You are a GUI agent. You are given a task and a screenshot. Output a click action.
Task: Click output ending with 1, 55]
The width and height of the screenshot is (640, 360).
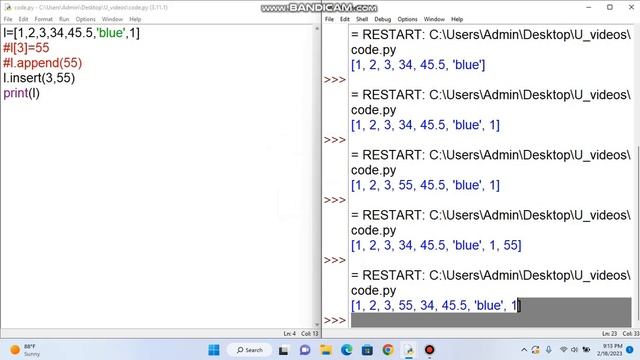coord(436,245)
